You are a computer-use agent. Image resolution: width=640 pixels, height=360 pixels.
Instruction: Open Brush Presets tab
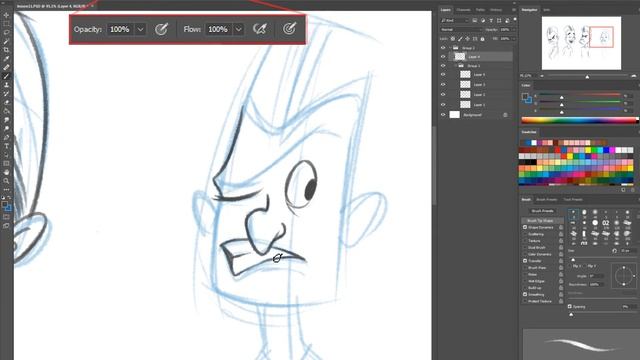[547, 200]
